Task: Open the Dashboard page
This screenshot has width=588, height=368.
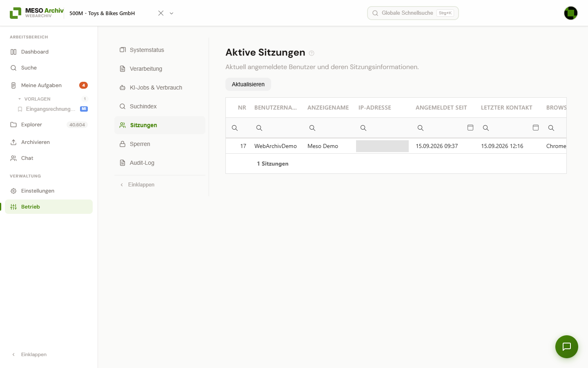Action: [49, 52]
